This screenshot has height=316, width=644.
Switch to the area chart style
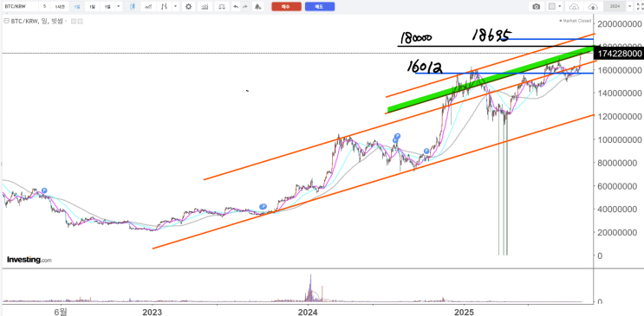[148, 7]
